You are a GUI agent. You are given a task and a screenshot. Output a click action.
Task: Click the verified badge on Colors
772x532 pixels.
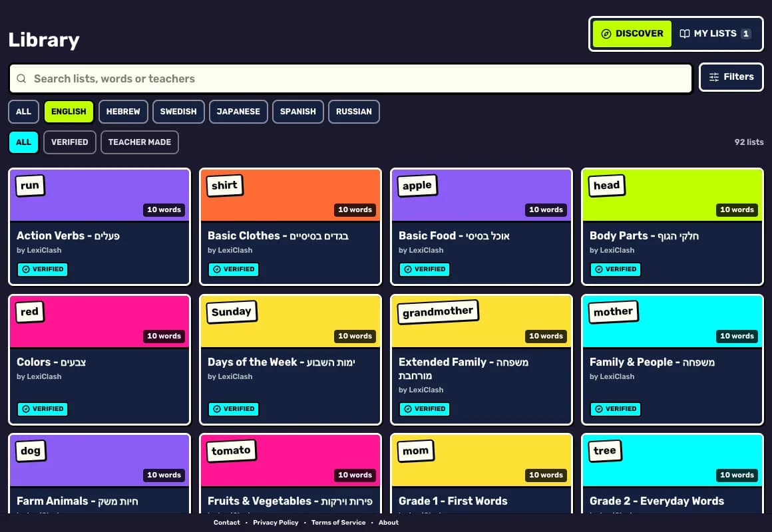(43, 409)
